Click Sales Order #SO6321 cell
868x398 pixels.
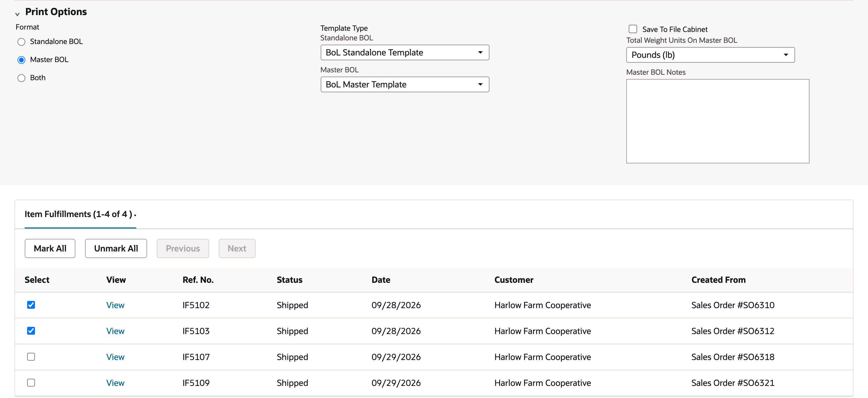pyautogui.click(x=733, y=383)
